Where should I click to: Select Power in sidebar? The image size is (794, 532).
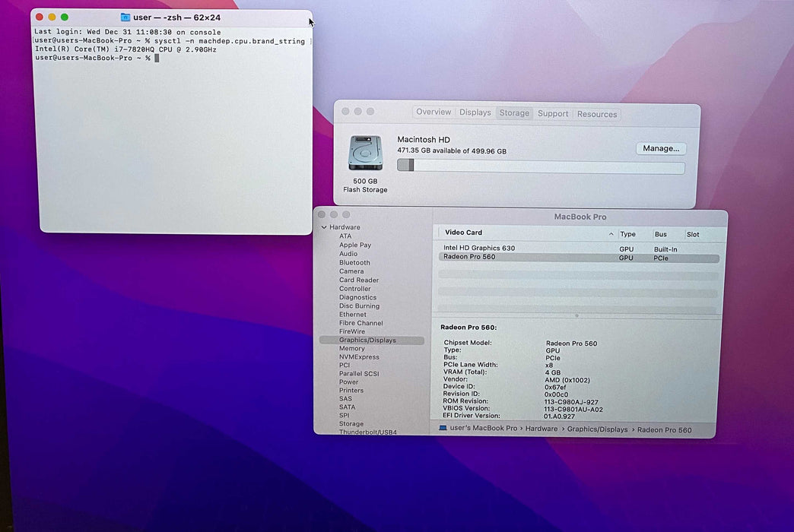coord(348,382)
